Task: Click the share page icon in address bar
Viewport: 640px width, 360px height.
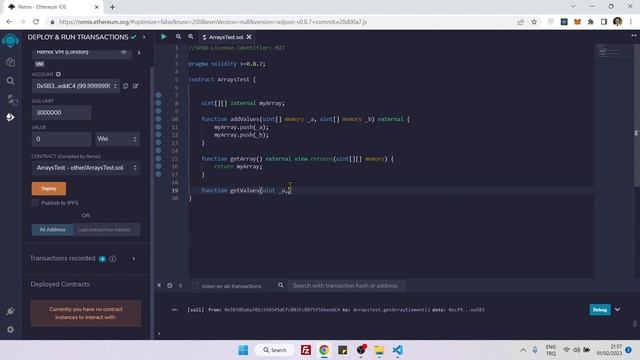Action: 520,22
